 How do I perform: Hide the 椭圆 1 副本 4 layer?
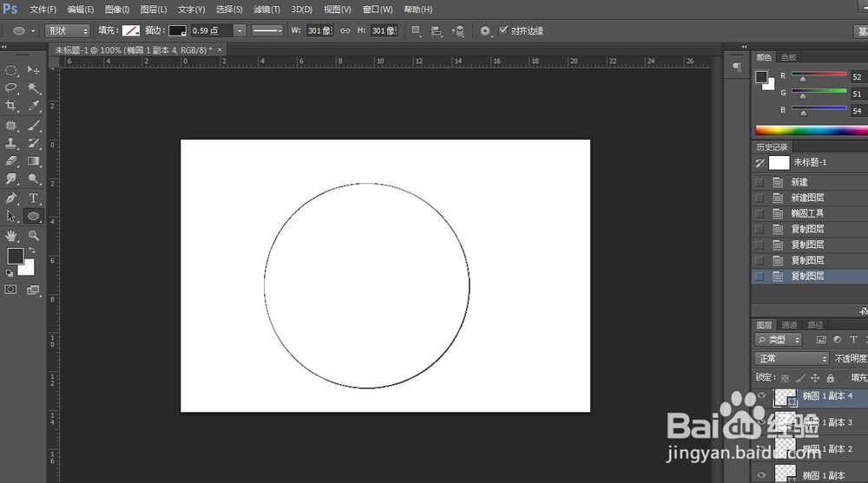point(762,395)
